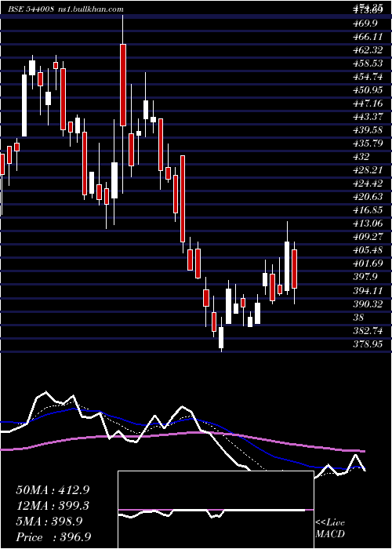Screen dimensions: 392x549
Task: Select the 435.79 price axis label
Action: tap(368, 144)
